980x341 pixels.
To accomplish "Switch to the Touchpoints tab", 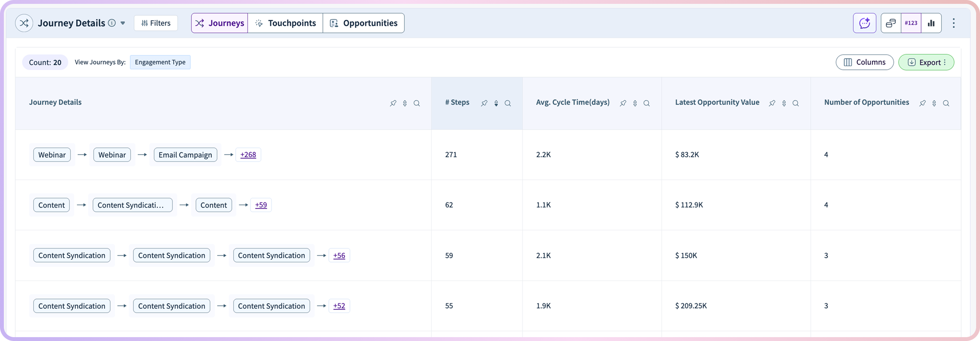I will (x=285, y=23).
